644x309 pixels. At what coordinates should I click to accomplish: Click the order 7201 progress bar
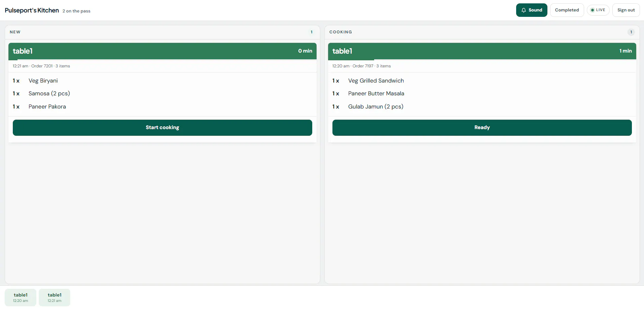click(x=163, y=60)
